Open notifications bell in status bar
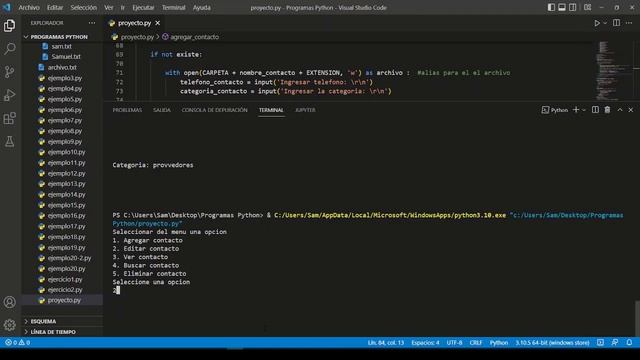640x360 pixels. pyautogui.click(x=629, y=342)
